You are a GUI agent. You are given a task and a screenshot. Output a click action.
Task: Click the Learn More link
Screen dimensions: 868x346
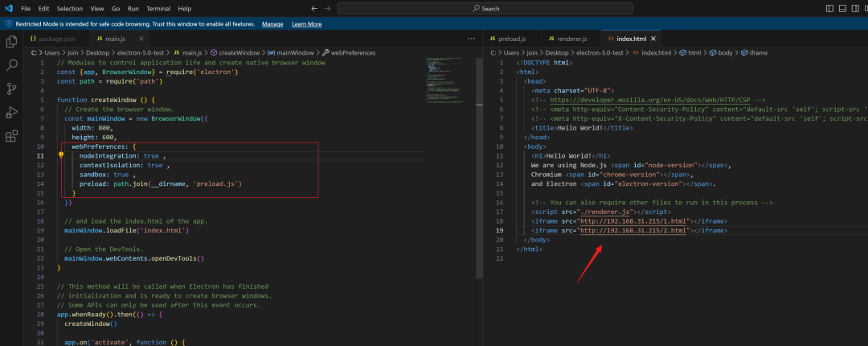click(x=307, y=24)
